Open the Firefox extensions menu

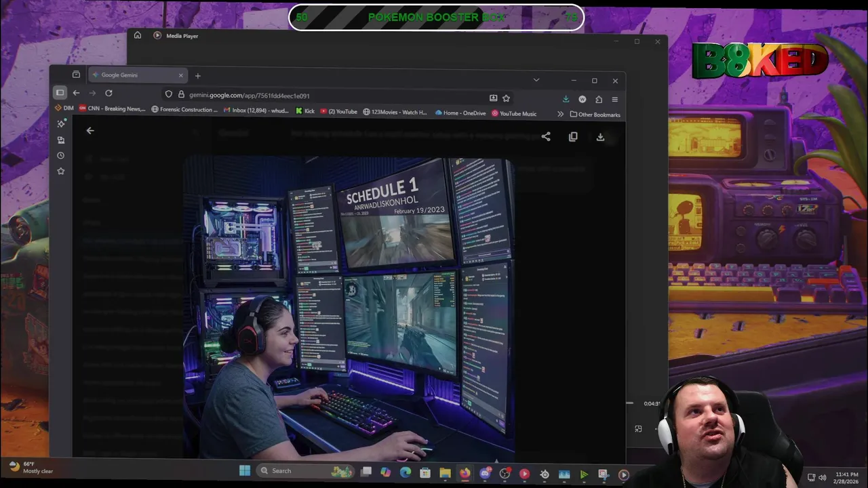[598, 99]
